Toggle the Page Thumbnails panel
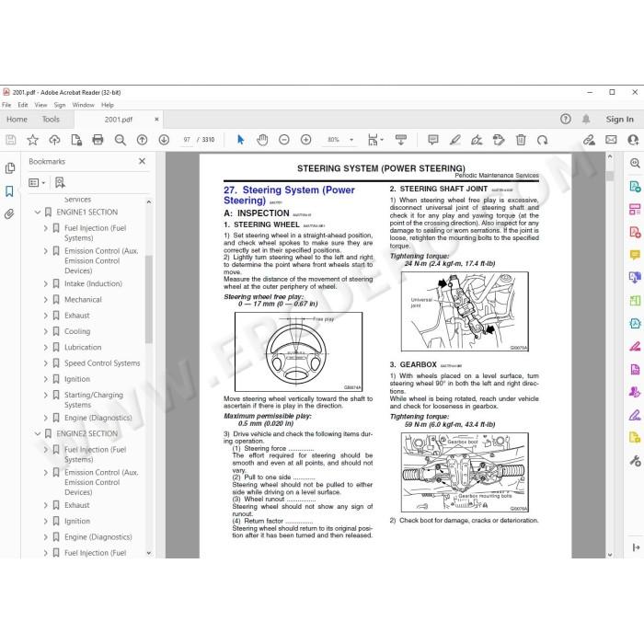 coord(9,168)
